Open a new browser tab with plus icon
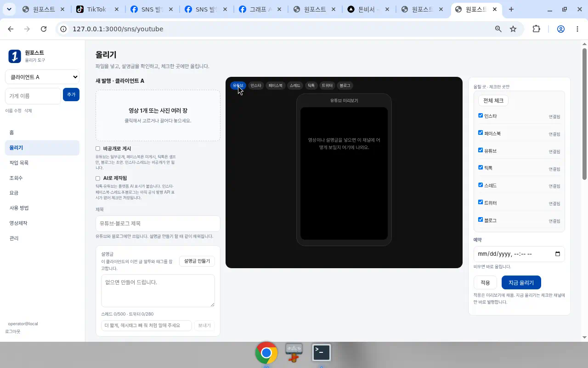588x368 pixels. pyautogui.click(x=511, y=9)
